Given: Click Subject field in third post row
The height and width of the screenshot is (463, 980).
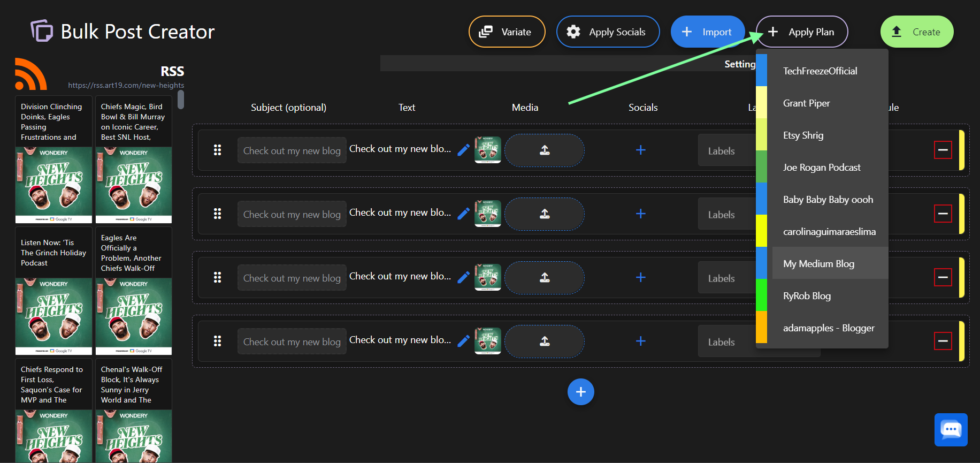Looking at the screenshot, I should click(292, 278).
